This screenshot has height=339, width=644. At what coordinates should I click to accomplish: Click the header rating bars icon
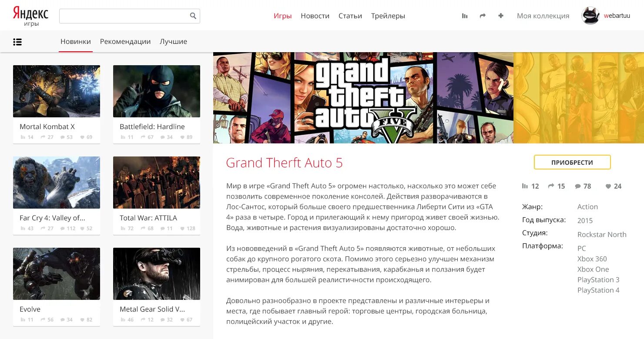tap(465, 16)
